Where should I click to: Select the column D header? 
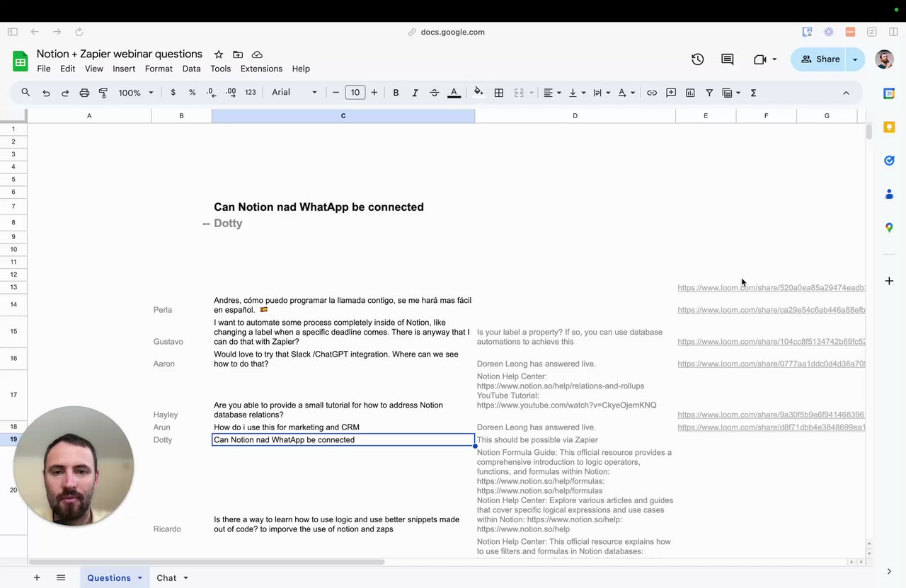tap(575, 115)
